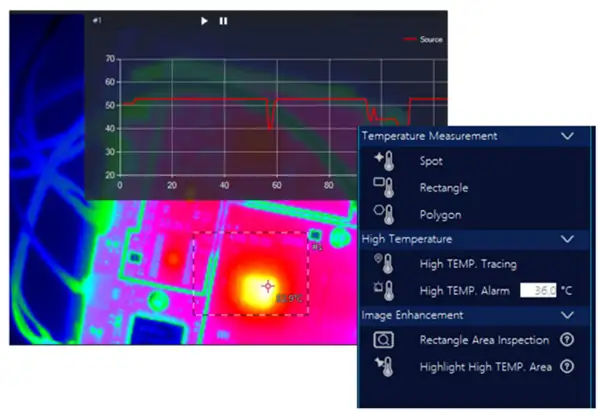This screenshot has height=416, width=600.
Task: Click the alarm temperature input field
Action: tap(538, 290)
